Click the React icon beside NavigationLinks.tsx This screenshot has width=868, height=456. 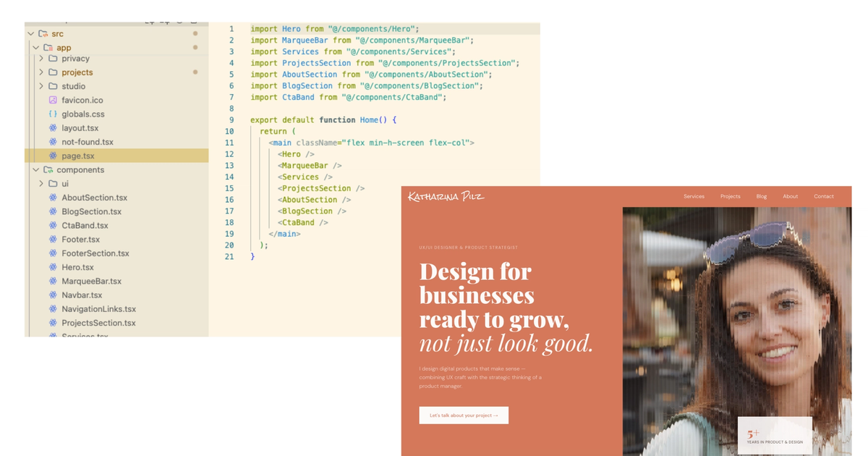pos(53,309)
